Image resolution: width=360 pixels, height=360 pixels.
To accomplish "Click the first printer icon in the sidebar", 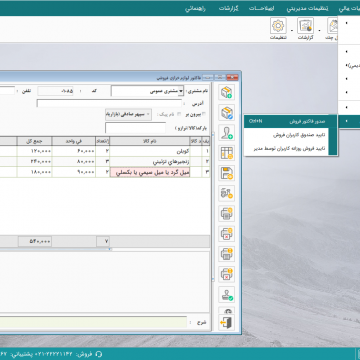I will click(x=227, y=213).
